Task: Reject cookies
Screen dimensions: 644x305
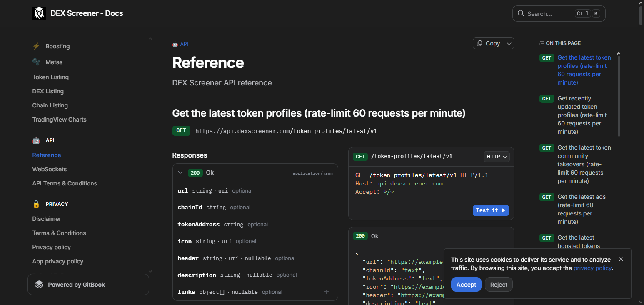Action: pos(499,285)
